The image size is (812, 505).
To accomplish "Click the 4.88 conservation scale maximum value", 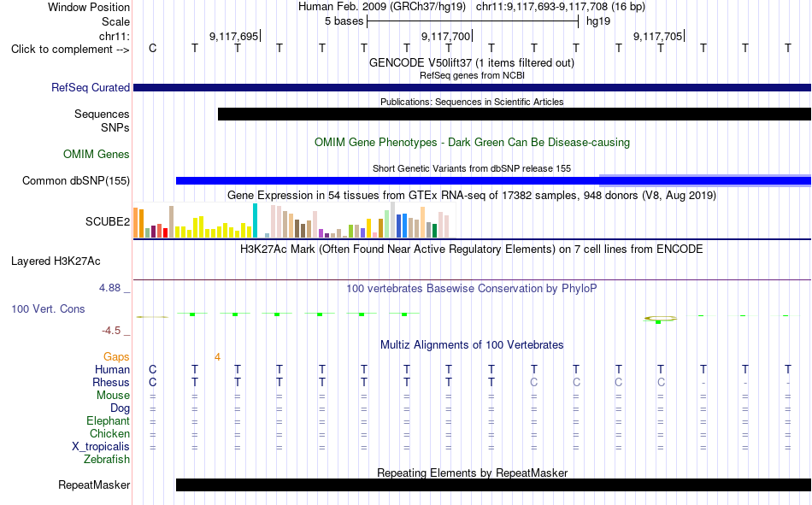I will (109, 288).
